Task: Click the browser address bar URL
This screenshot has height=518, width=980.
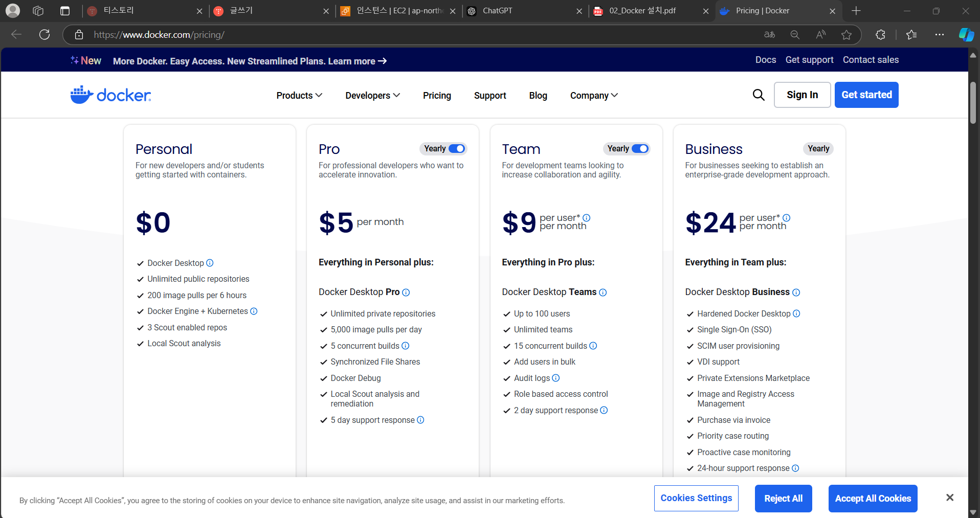Action: coord(159,35)
